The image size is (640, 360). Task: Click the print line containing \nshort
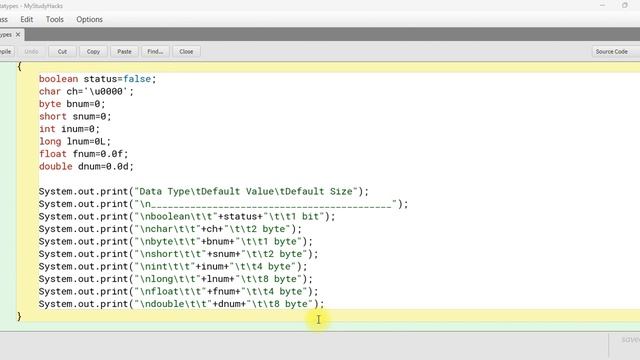pos(178,254)
